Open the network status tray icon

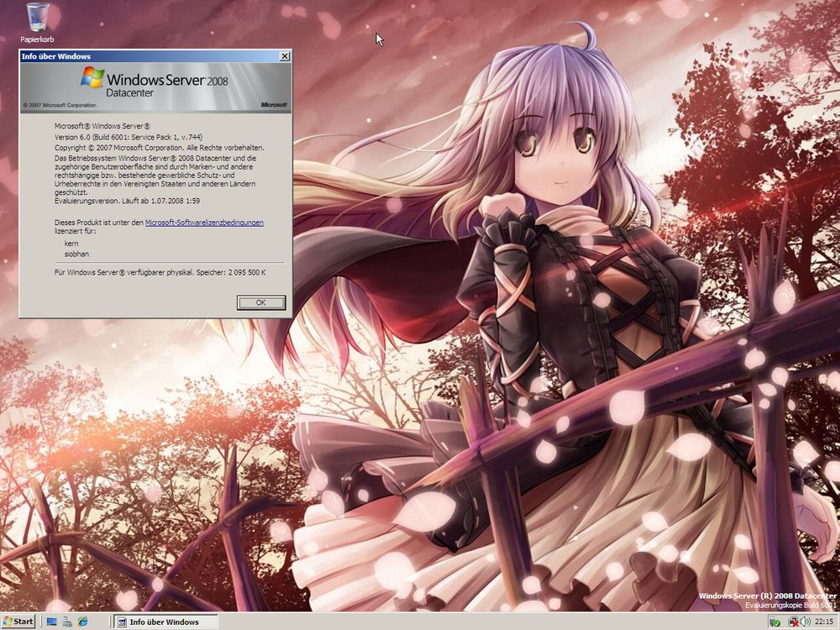coord(794,622)
